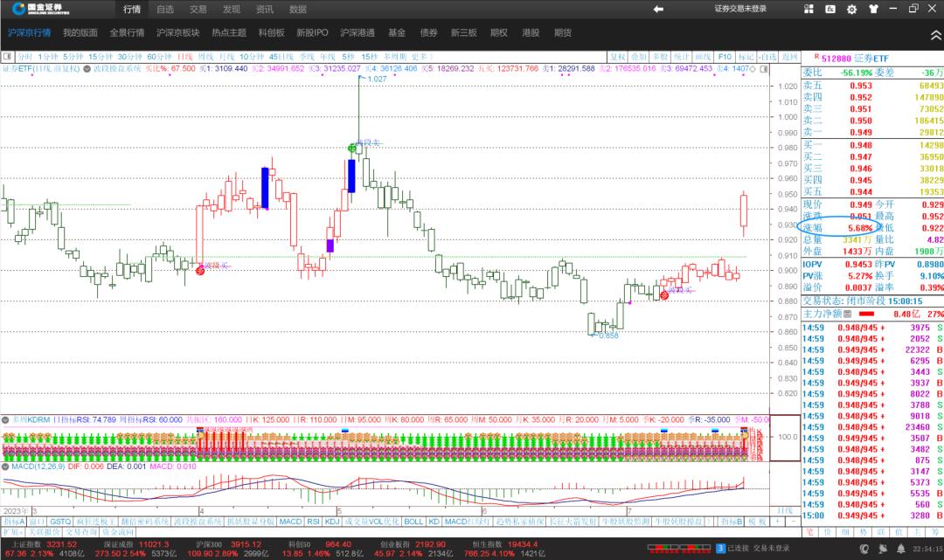Select the MACD indicator button

click(x=290, y=522)
